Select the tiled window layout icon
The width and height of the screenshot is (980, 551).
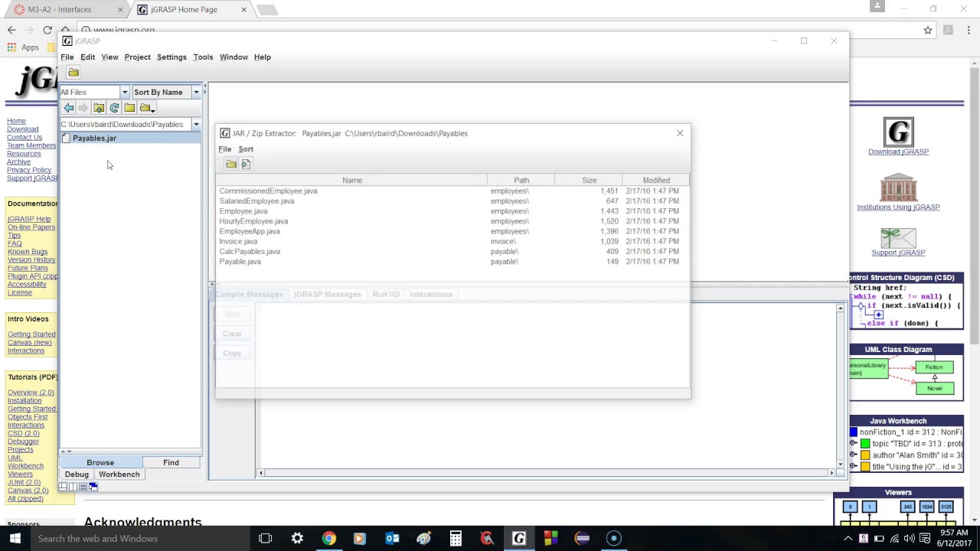tap(64, 486)
